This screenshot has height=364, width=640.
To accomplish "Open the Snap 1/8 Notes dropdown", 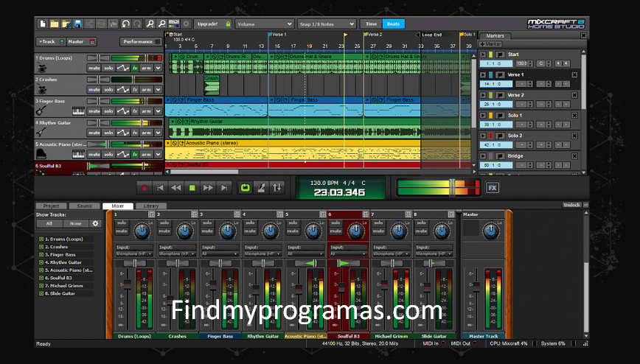I will (x=327, y=24).
